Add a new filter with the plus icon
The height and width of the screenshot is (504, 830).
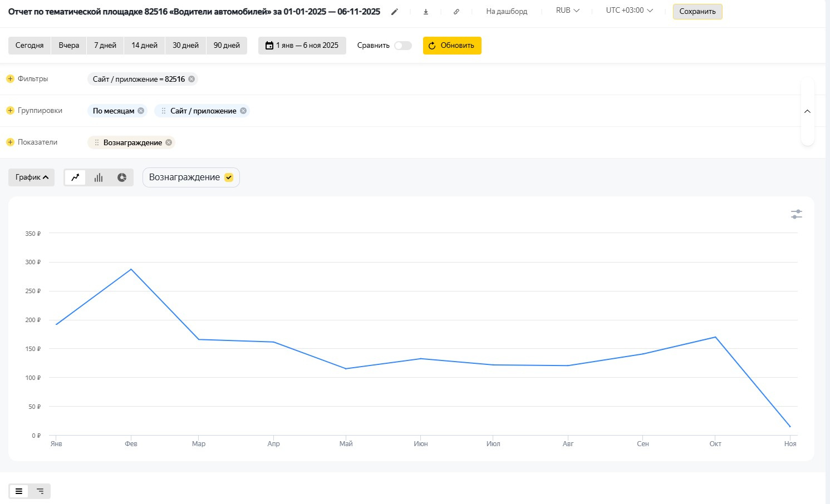[x=10, y=79]
